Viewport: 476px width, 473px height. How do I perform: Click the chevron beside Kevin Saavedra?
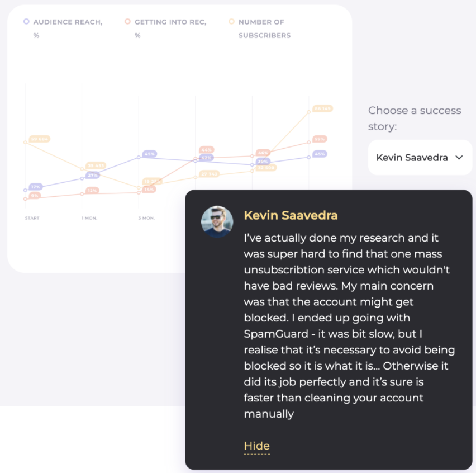click(459, 158)
